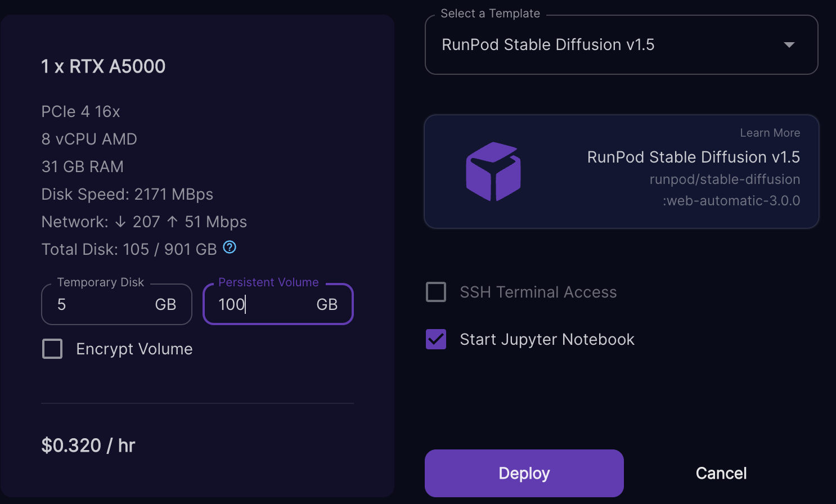836x504 pixels.
Task: Focus the Temporary Disk size field
Action: pyautogui.click(x=101, y=304)
